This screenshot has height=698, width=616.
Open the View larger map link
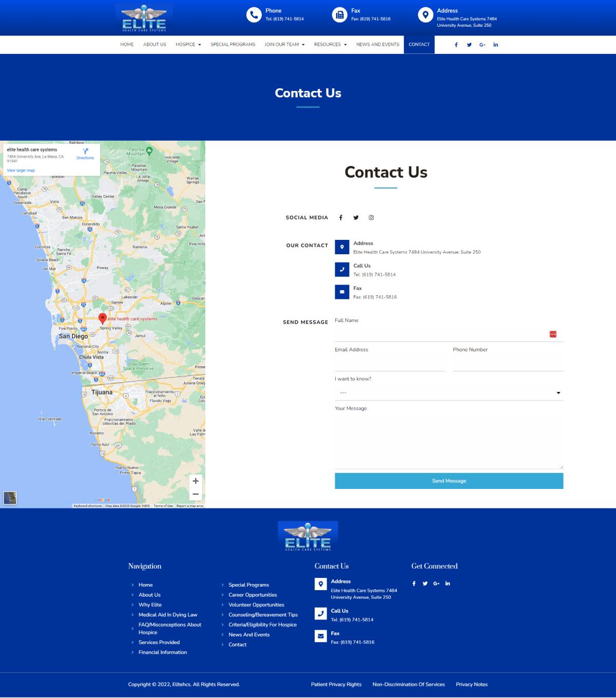[21, 171]
